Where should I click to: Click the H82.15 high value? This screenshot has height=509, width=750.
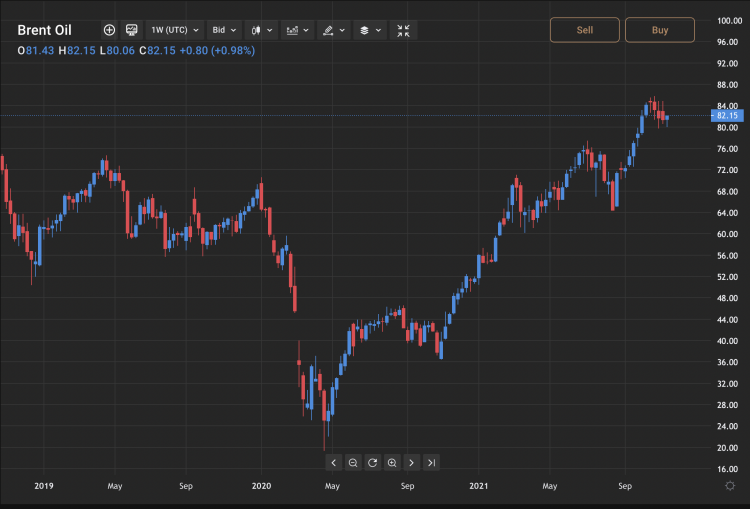[x=77, y=51]
